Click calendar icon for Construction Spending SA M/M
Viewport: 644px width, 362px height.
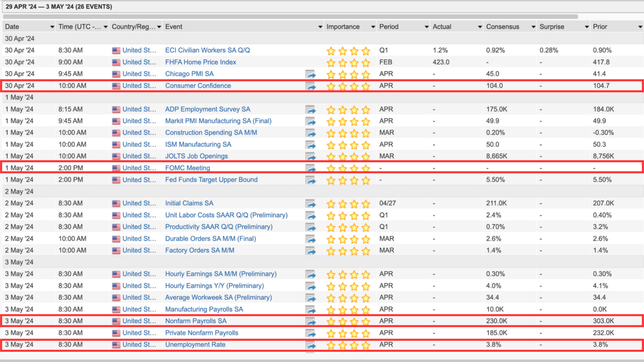coord(311,133)
